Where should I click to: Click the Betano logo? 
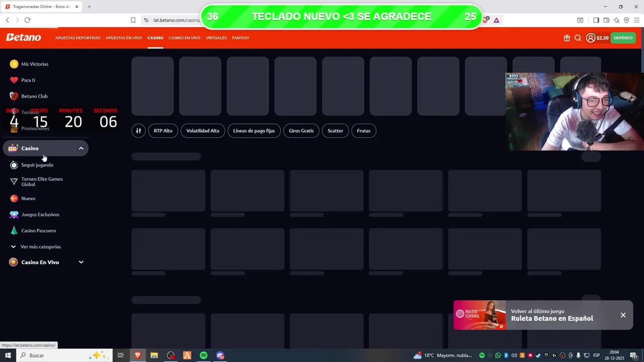click(x=23, y=38)
